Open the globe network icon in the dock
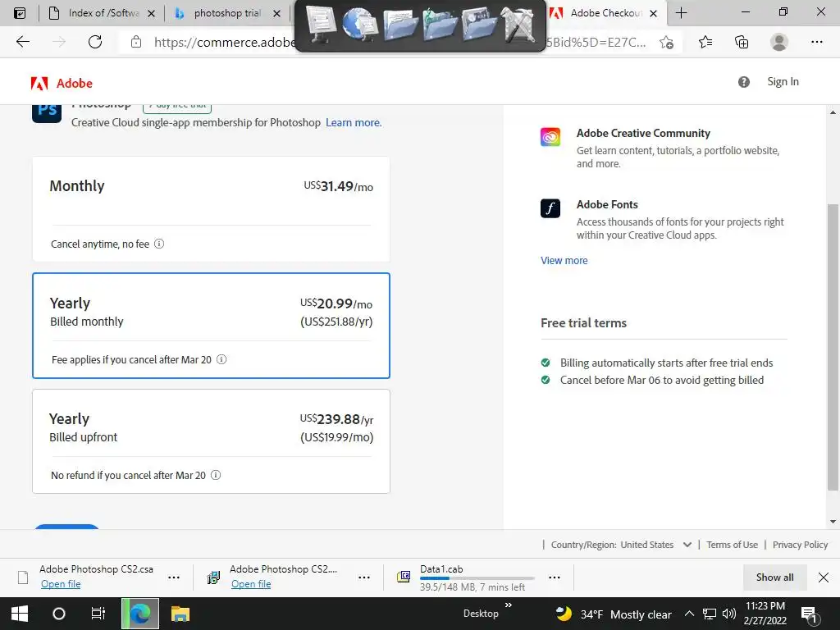The height and width of the screenshot is (630, 840). [360, 24]
